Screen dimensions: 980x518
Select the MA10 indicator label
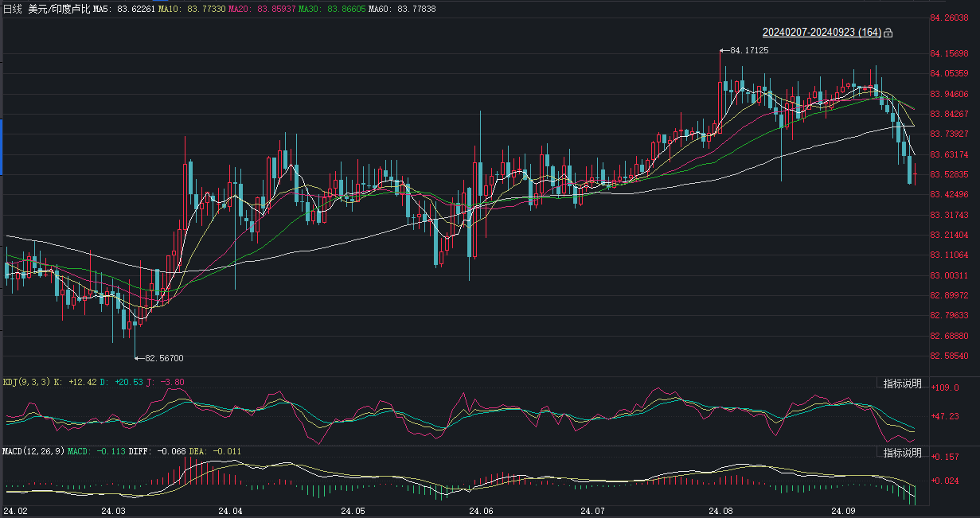(x=169, y=9)
